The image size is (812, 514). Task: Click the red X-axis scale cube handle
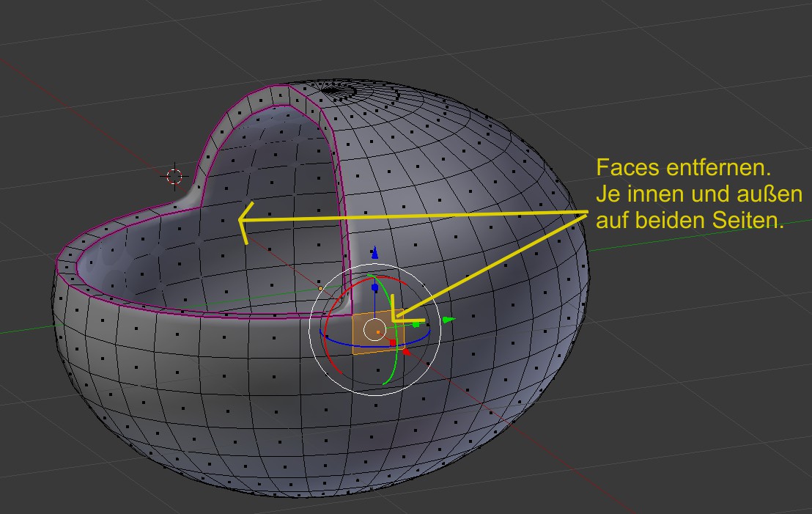[x=393, y=342]
